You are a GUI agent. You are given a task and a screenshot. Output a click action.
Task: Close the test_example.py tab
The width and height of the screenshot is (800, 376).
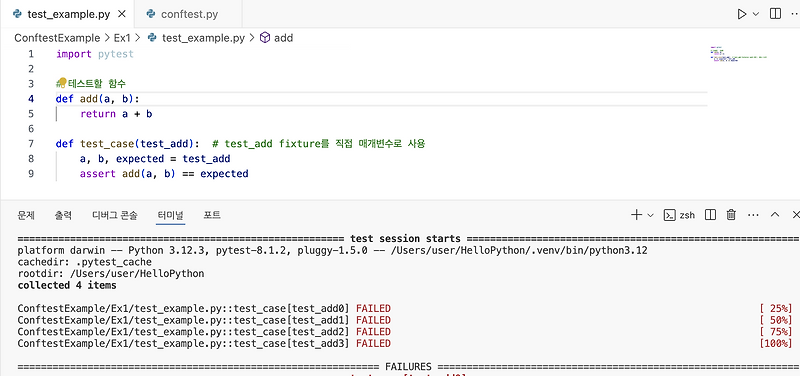click(121, 14)
